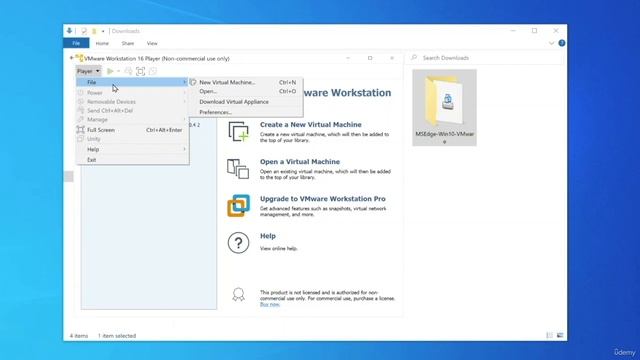Open Removable Devices submenu
The width and height of the screenshot is (640, 360).
132,102
